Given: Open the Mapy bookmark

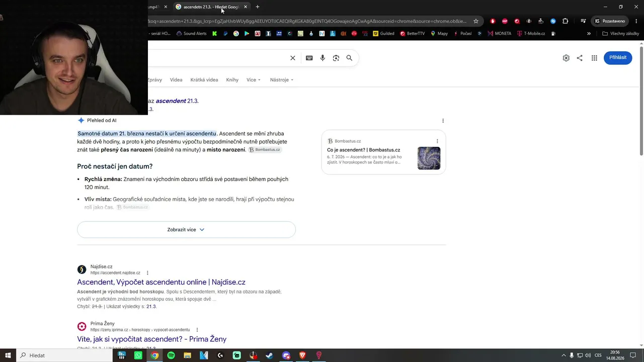Looking at the screenshot, I should (x=439, y=34).
